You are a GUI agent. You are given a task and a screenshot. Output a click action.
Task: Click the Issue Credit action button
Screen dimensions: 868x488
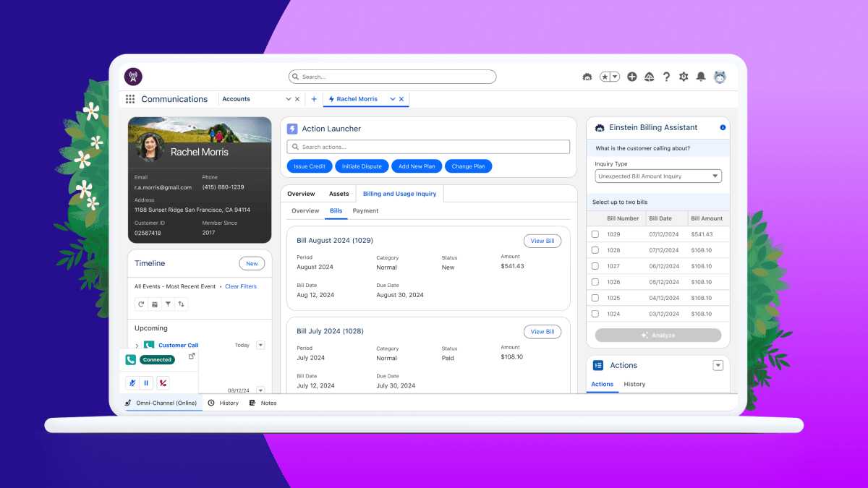click(x=309, y=166)
